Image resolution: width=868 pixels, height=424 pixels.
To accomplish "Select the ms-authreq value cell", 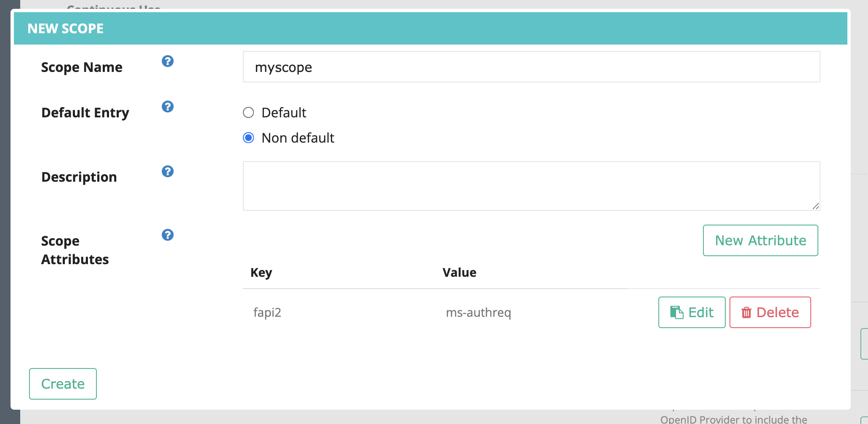I will coord(478,313).
